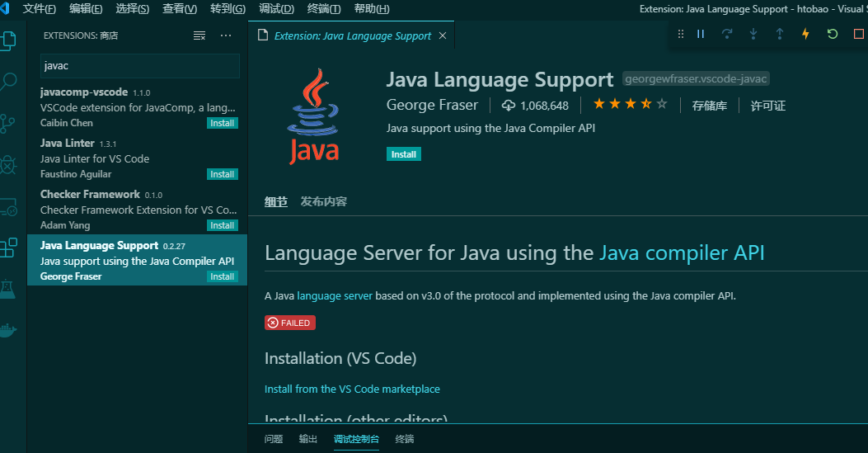Viewport: 868px width, 453px height.
Task: Click Step Out in debug toolbar
Action: click(780, 34)
